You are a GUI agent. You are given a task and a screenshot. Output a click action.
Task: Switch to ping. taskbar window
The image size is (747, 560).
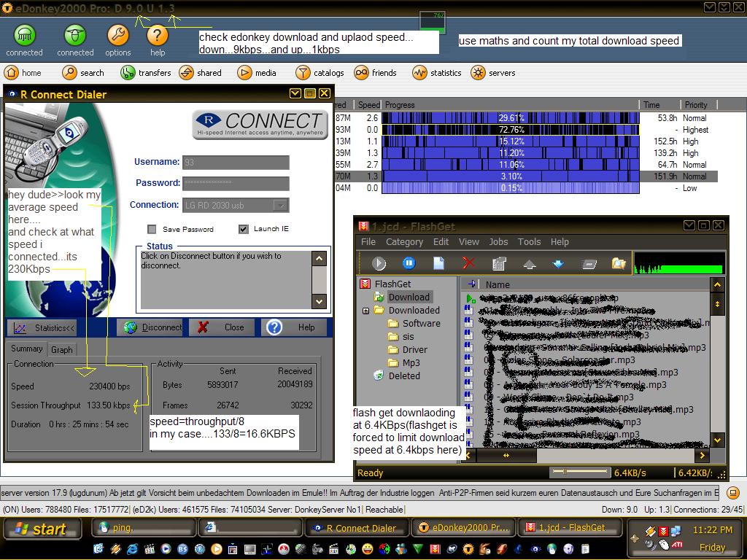(x=144, y=528)
